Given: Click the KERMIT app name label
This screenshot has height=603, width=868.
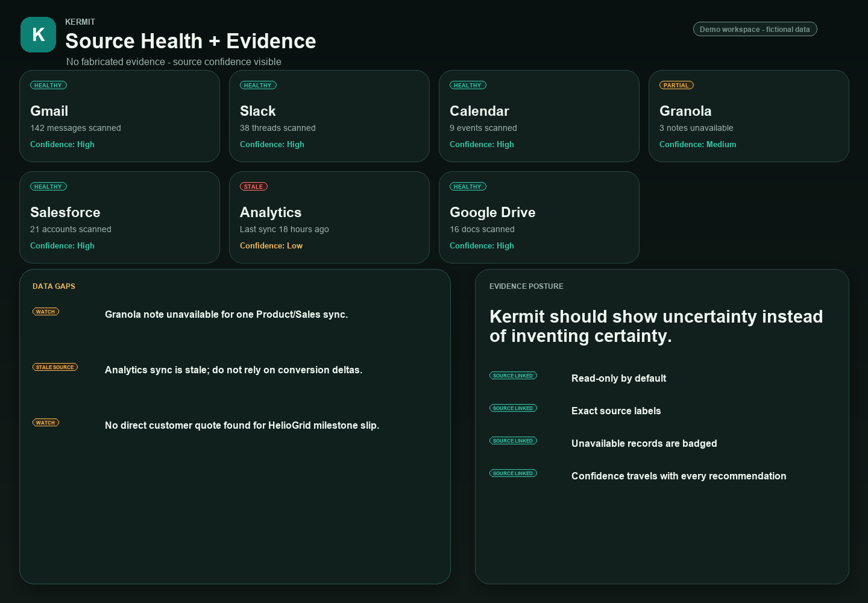Looking at the screenshot, I should (80, 22).
